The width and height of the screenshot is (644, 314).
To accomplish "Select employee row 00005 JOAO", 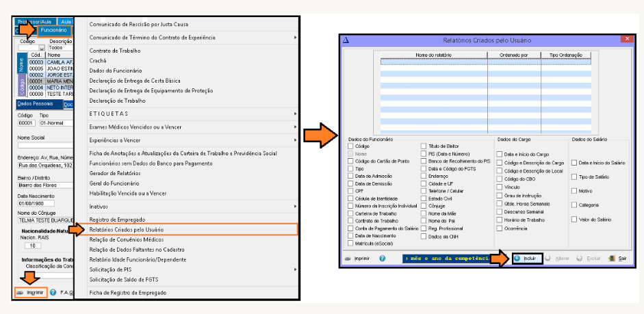I will click(x=51, y=68).
